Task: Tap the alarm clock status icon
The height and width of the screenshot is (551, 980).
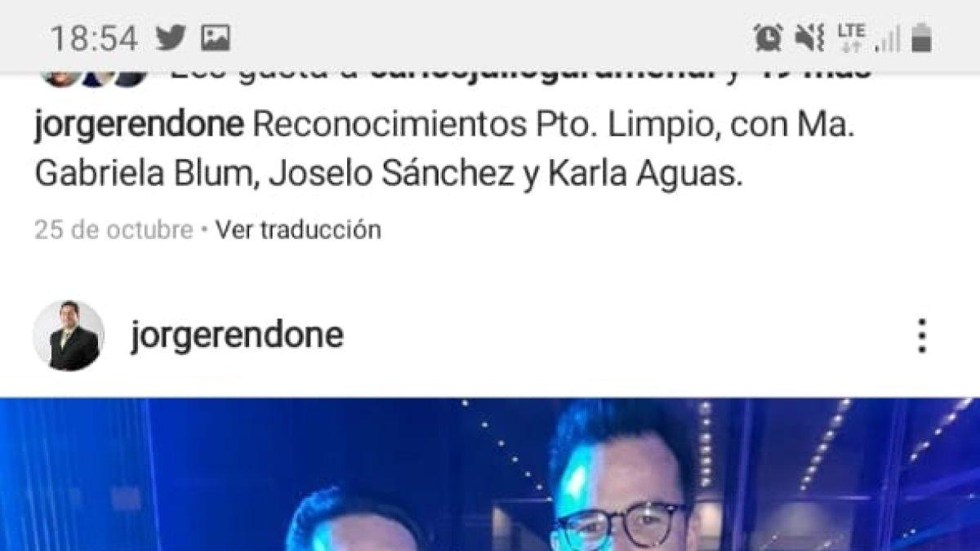Action: pos(768,38)
